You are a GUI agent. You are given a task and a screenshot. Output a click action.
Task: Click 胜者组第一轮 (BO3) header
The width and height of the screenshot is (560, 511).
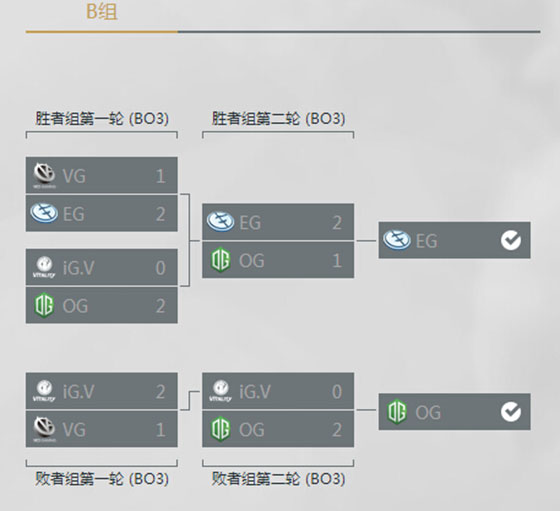[x=102, y=118]
